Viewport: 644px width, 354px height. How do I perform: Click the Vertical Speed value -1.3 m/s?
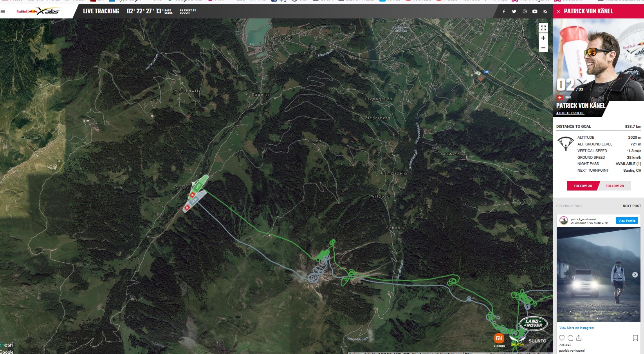634,151
